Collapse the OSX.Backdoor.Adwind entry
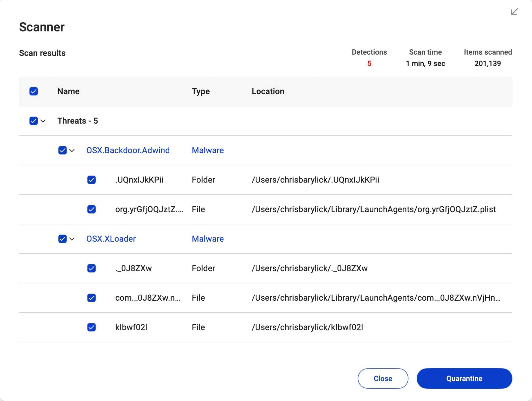 pos(72,150)
